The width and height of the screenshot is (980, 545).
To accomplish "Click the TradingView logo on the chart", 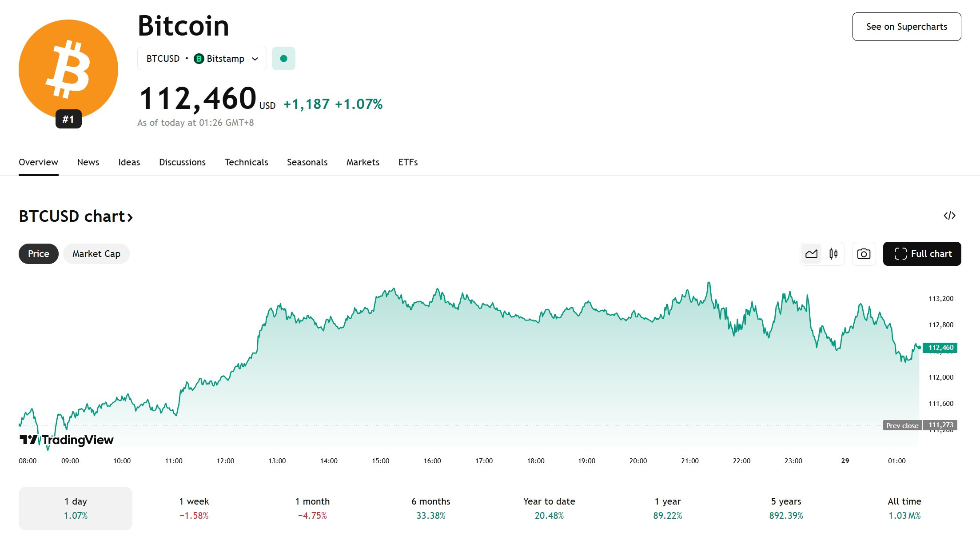I will (x=67, y=440).
